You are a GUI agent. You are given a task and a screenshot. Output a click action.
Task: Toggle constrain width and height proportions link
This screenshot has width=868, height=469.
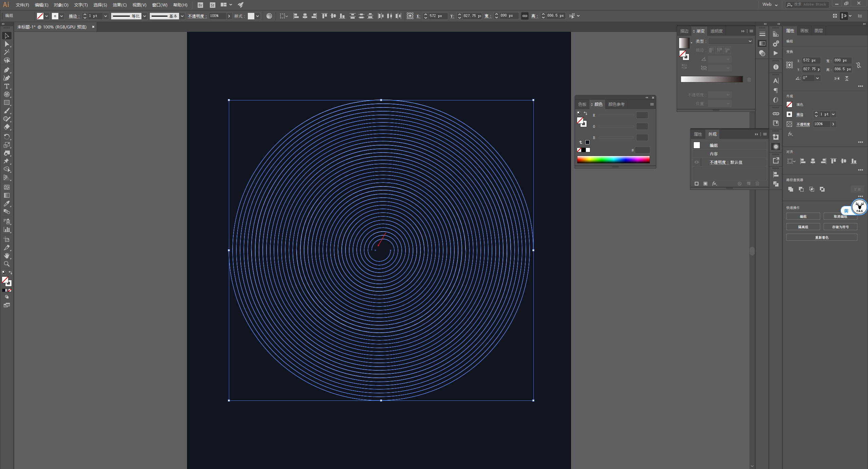click(x=525, y=16)
